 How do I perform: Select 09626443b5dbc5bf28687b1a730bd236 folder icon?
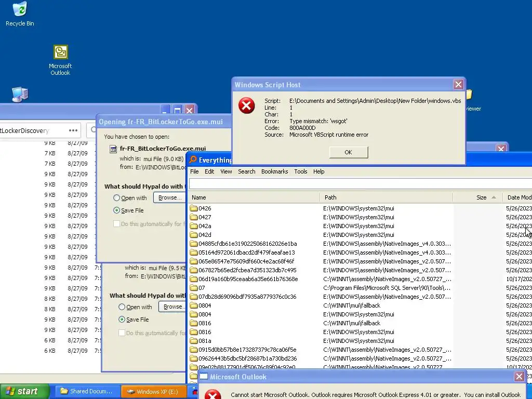194,358
